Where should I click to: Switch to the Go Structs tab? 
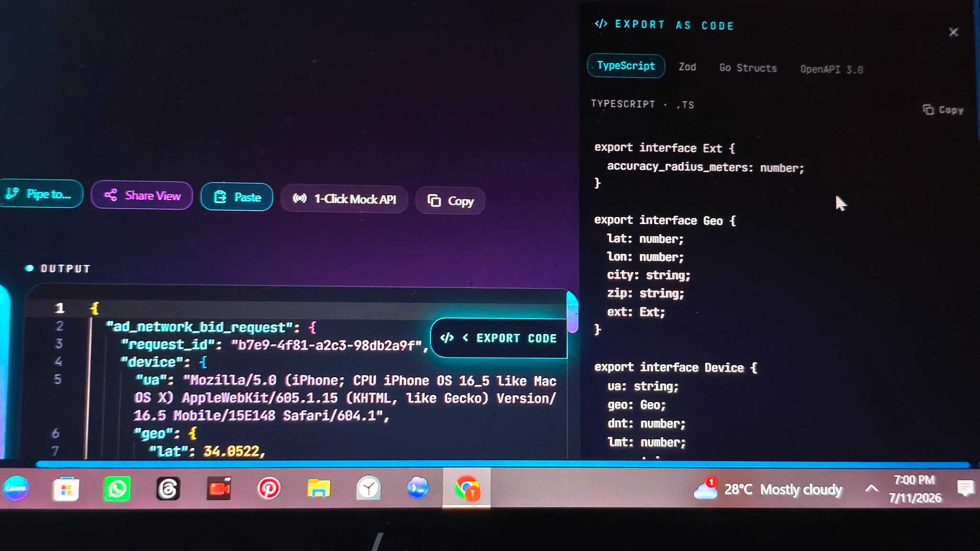[x=748, y=68]
